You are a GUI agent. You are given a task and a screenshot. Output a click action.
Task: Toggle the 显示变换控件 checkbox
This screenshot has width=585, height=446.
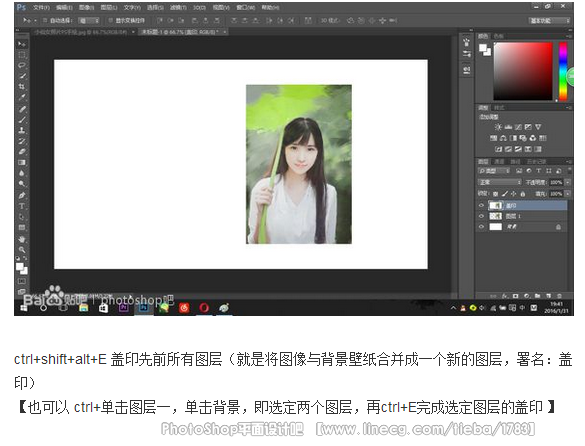pos(110,21)
